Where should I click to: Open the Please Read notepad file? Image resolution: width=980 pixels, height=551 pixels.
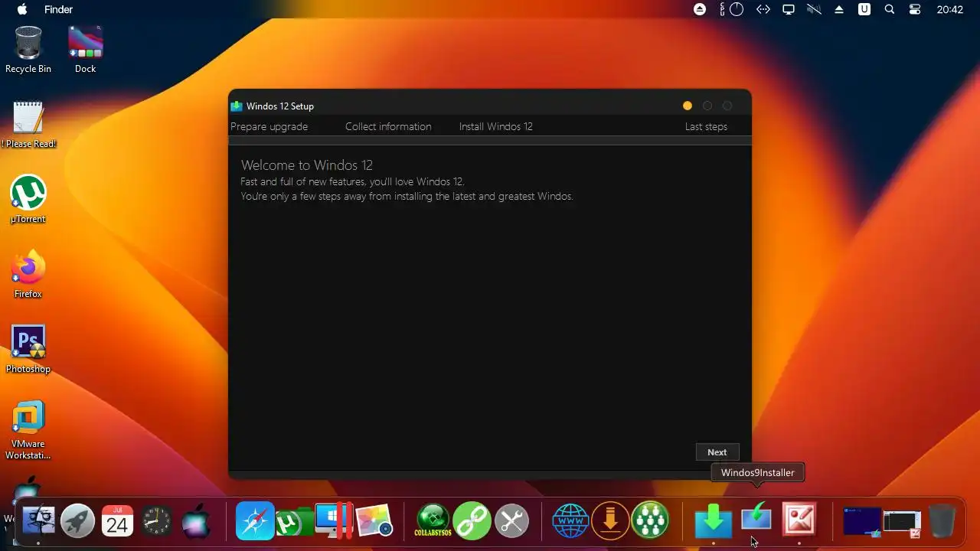pos(28,125)
